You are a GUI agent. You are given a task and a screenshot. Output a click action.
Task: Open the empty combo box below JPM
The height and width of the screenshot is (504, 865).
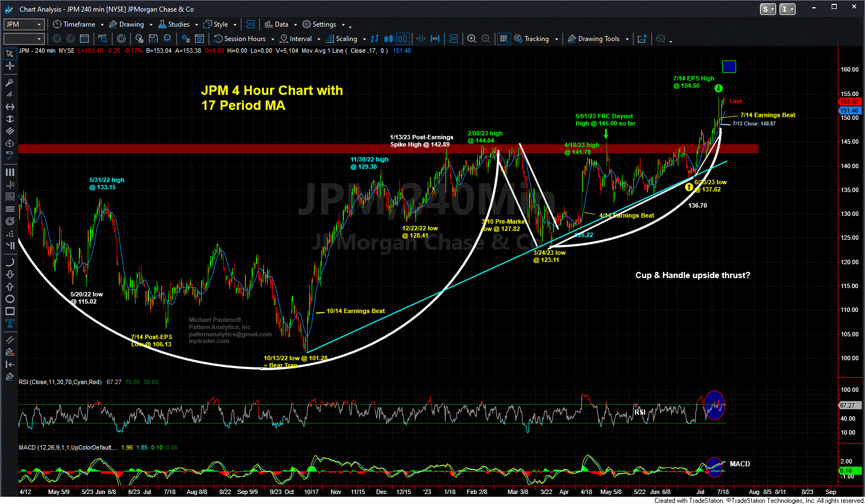click(23, 39)
